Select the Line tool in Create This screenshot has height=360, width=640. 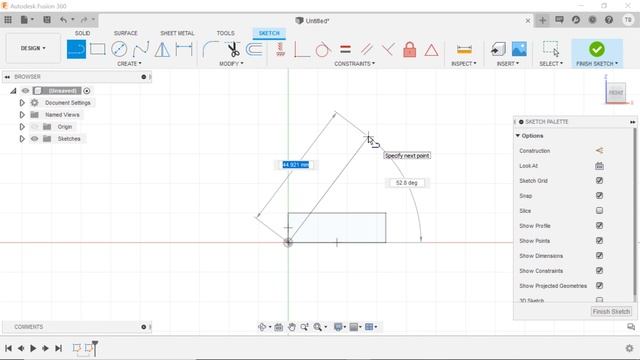pyautogui.click(x=76, y=49)
